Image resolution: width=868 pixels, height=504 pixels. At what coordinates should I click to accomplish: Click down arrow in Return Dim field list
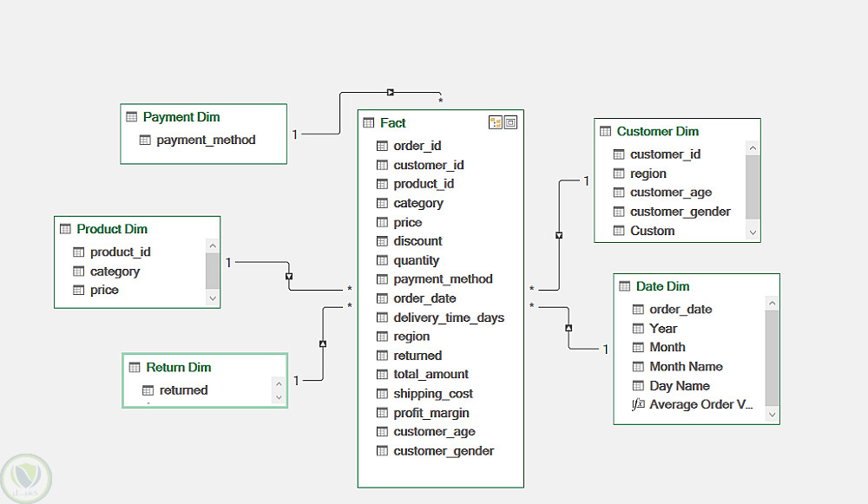click(279, 397)
